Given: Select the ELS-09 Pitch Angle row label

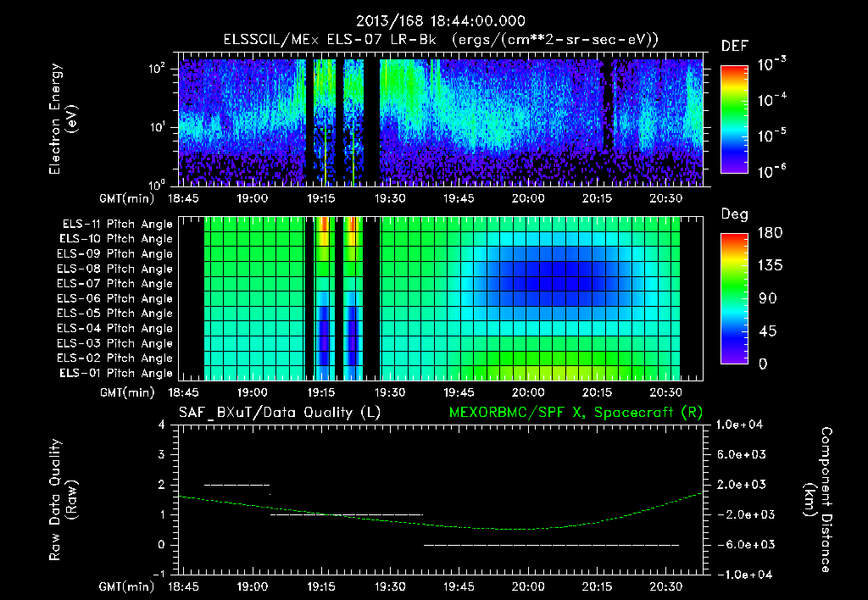Looking at the screenshot, I should [115, 254].
